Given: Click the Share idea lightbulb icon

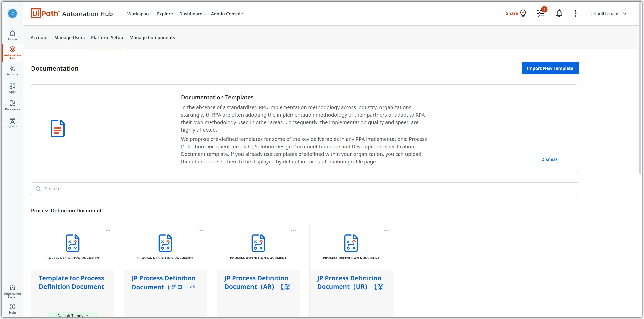Looking at the screenshot, I should coord(523,13).
